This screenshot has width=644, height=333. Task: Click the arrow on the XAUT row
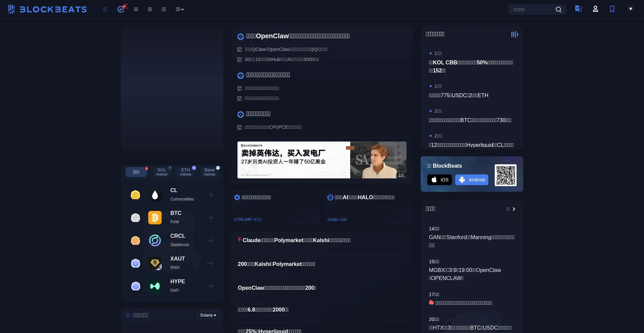[210, 263]
